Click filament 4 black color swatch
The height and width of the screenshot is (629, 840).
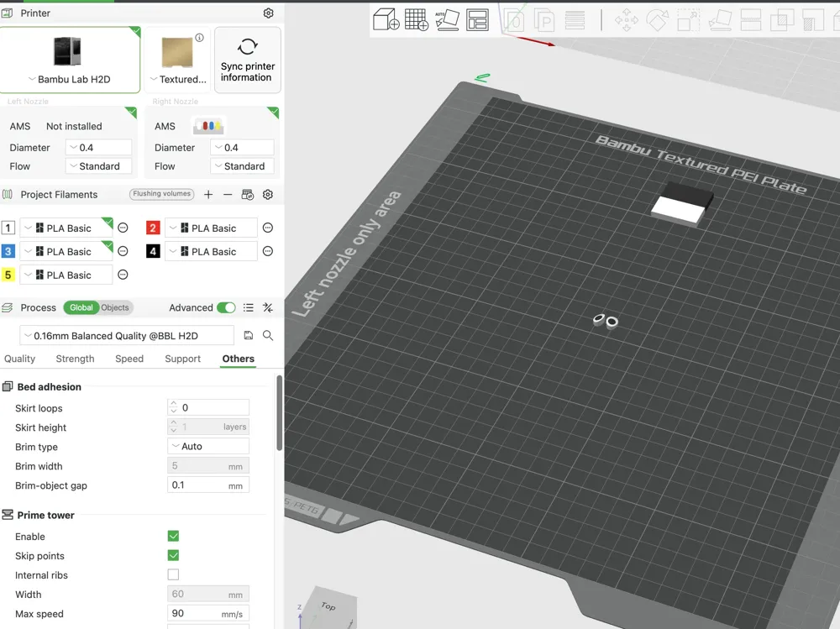(153, 251)
